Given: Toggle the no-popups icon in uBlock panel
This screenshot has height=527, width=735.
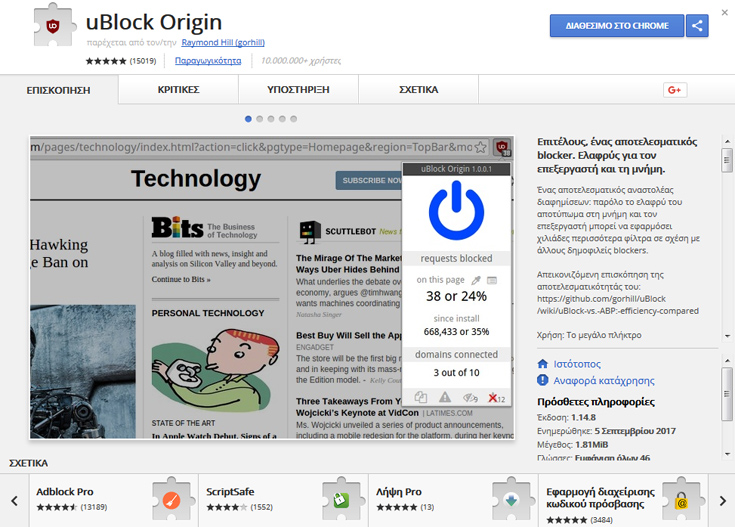Looking at the screenshot, I should (422, 398).
